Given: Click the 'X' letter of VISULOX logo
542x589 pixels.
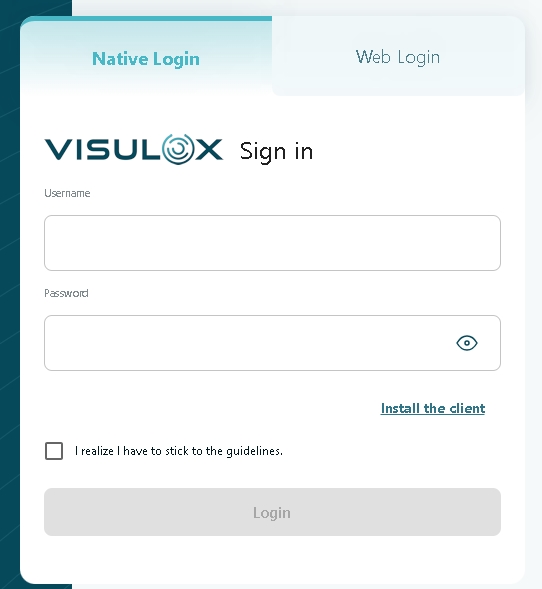Looking at the screenshot, I should pos(209,150).
